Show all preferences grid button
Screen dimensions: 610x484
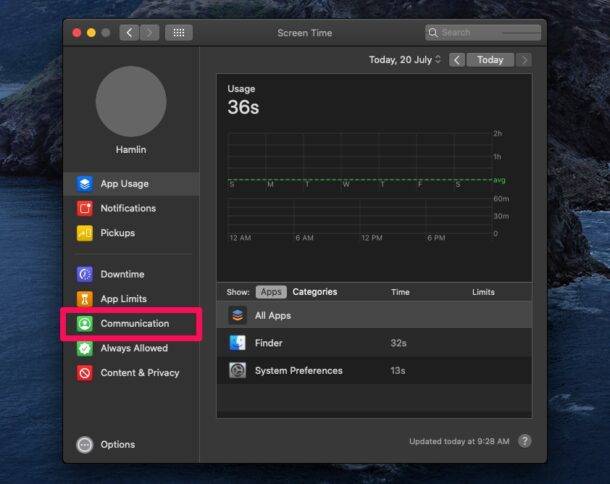(x=179, y=33)
